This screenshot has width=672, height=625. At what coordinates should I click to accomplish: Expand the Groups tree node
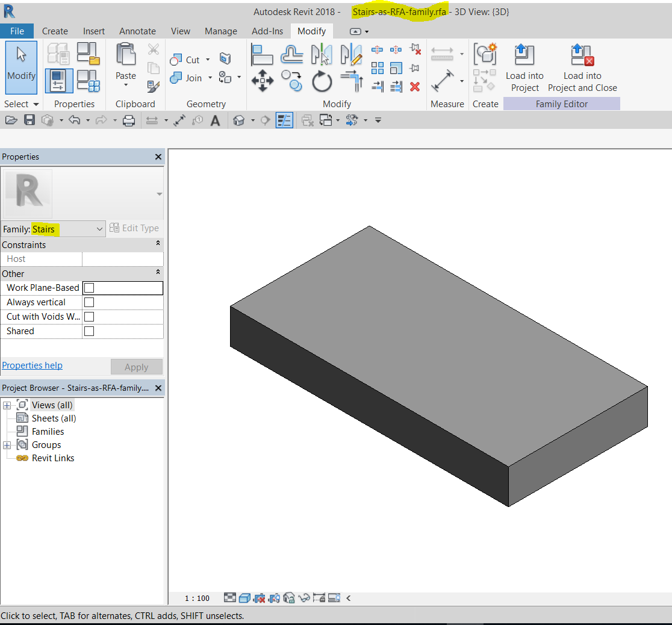(7, 445)
